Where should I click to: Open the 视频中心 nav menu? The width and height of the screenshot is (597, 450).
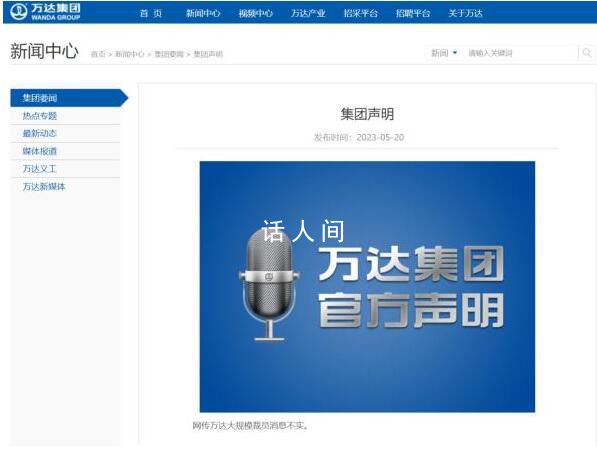pyautogui.click(x=255, y=13)
